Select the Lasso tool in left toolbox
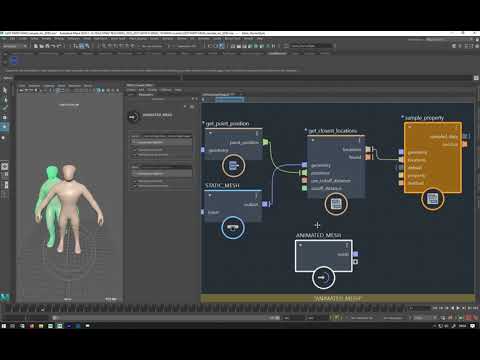The width and height of the screenshot is (480, 360). tap(5, 99)
